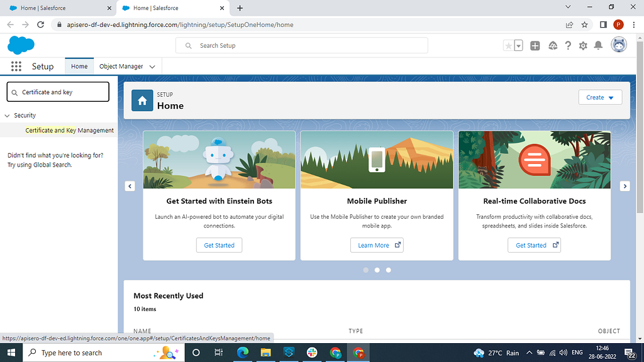This screenshot has height=362, width=644.
Task: Click the browser forward arrow
Action: [x=25, y=25]
